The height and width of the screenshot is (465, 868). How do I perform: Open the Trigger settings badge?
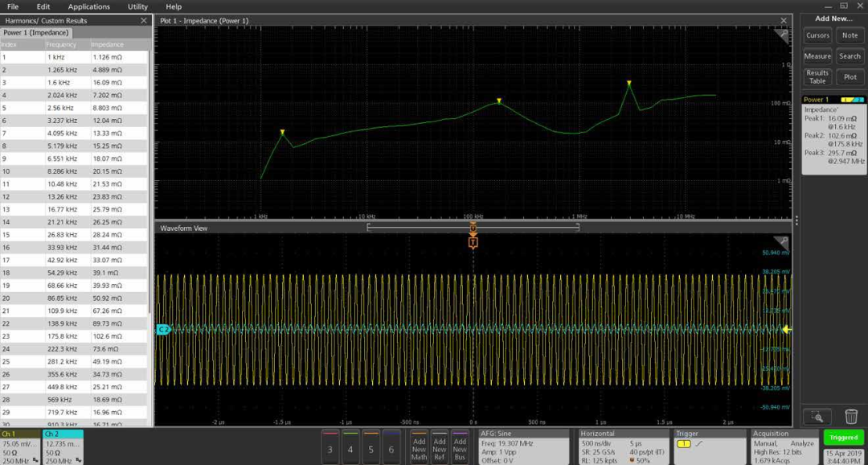(x=709, y=446)
